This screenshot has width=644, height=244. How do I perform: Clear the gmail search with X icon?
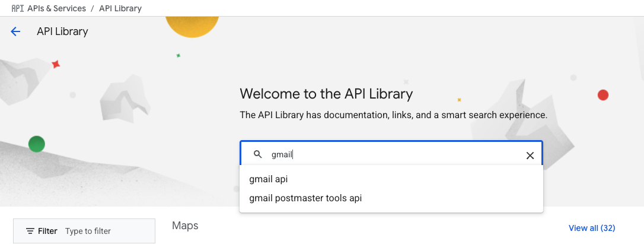tap(530, 156)
